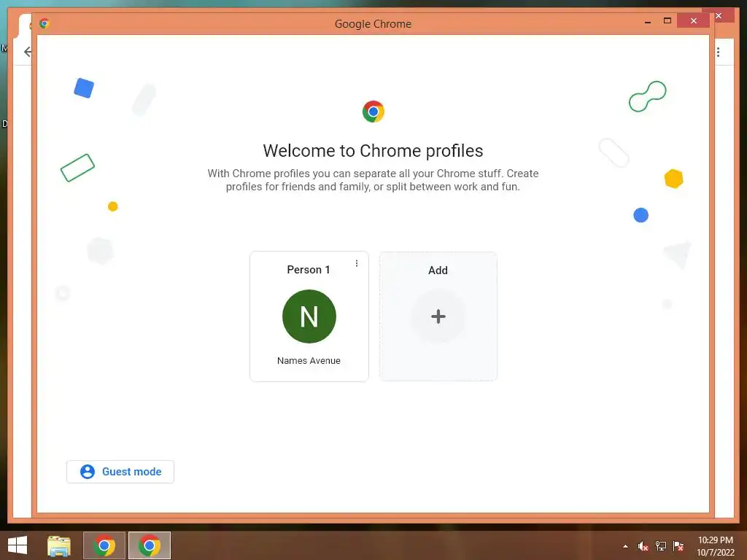This screenshot has width=747, height=560.
Task: Close the Google Chrome profiles window
Action: tap(693, 21)
